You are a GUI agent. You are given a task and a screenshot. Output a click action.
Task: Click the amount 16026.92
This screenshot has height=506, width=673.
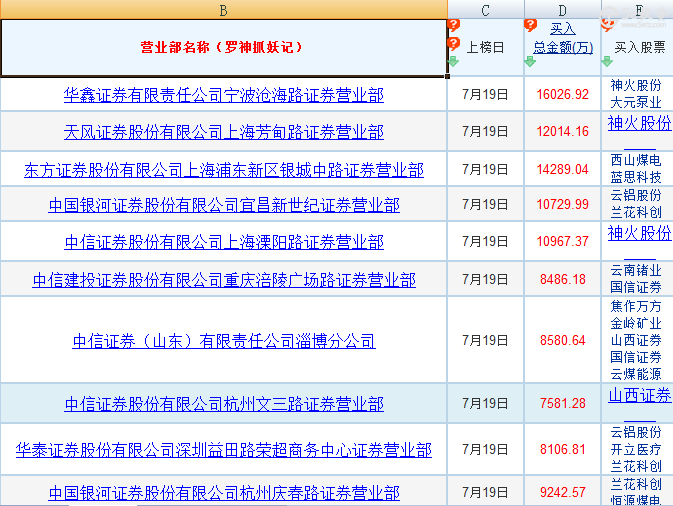tap(563, 94)
